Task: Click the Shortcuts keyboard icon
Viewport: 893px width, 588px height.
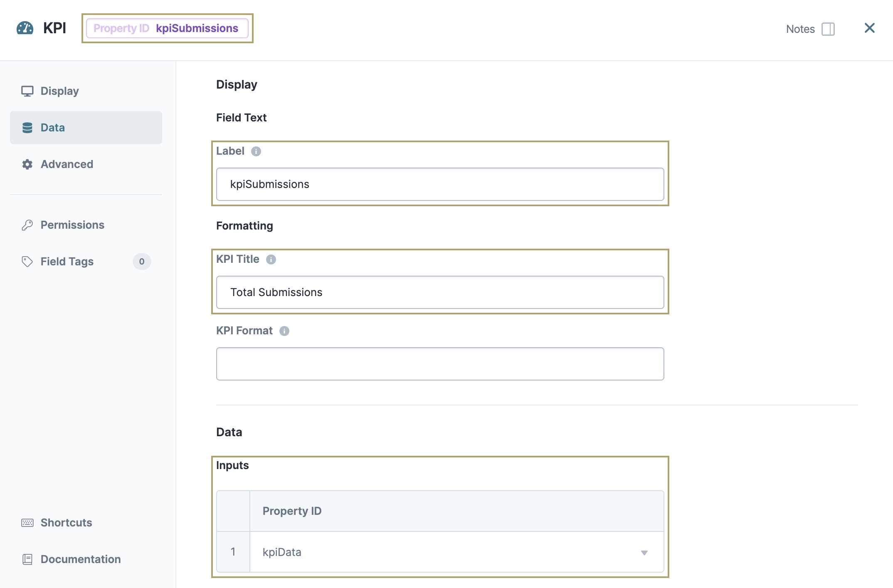Action: click(x=27, y=523)
